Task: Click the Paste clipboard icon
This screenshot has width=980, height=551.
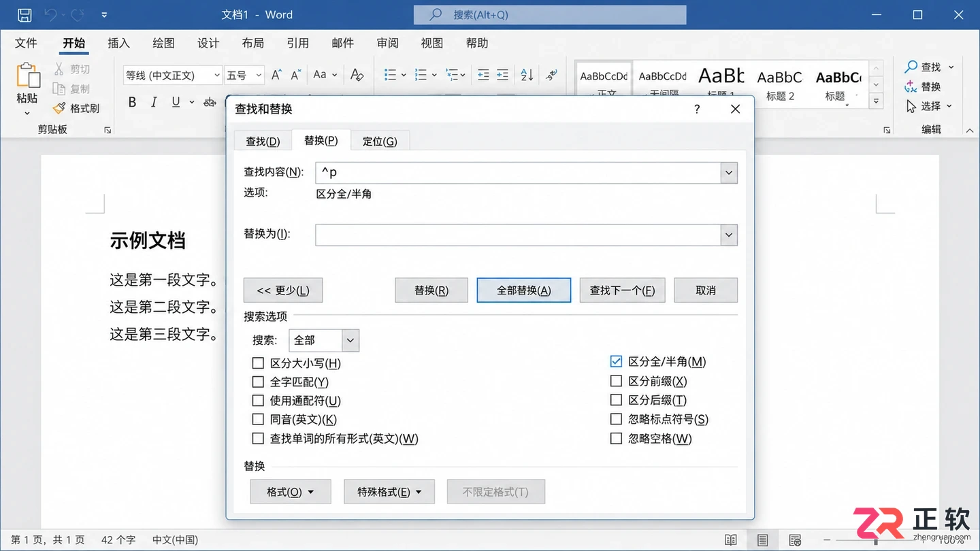Action: 28,76
